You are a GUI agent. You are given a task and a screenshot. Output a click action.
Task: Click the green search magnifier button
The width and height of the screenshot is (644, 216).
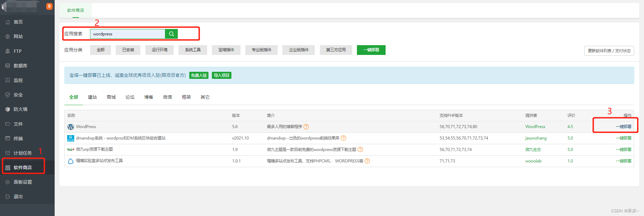(x=171, y=34)
